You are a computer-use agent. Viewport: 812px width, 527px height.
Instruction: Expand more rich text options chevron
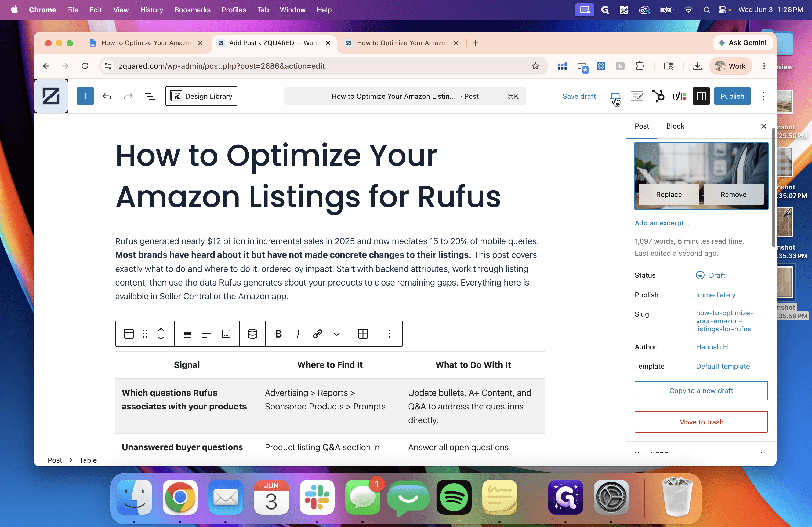pos(337,334)
